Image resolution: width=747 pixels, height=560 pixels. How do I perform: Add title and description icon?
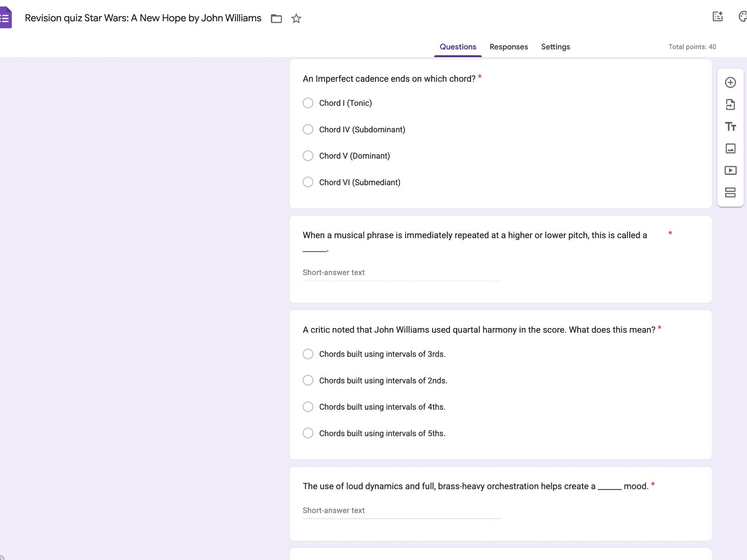(730, 127)
